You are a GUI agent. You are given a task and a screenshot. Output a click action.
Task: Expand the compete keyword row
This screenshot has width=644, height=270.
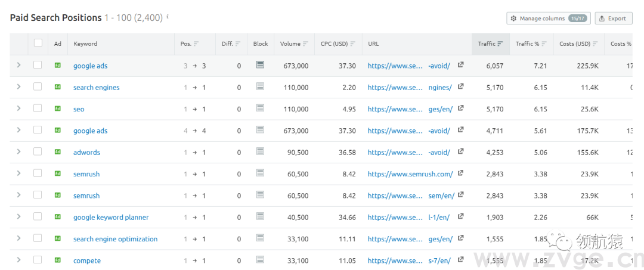19,260
